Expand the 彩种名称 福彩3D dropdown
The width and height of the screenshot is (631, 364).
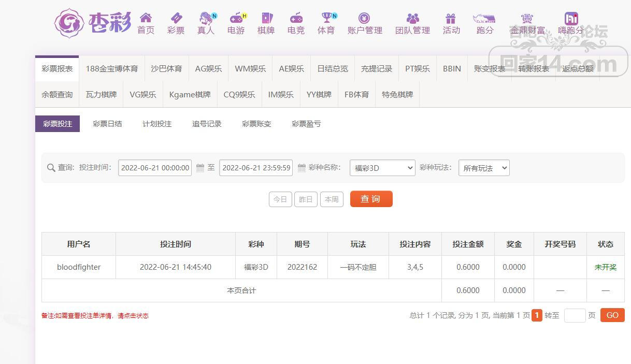click(382, 168)
